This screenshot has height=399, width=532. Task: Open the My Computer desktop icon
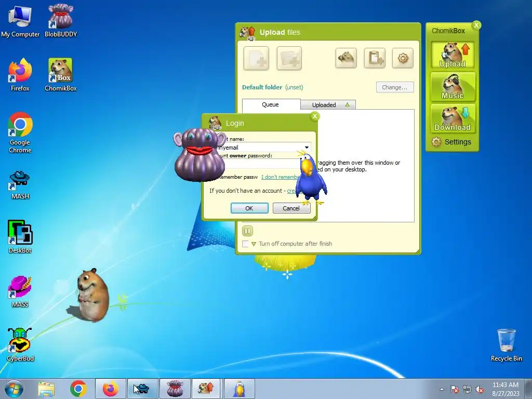pos(20,21)
